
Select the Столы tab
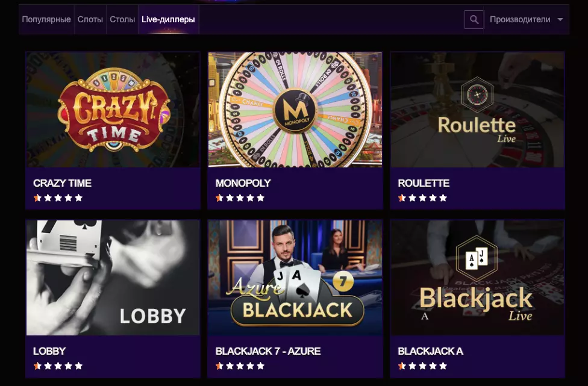pos(122,20)
